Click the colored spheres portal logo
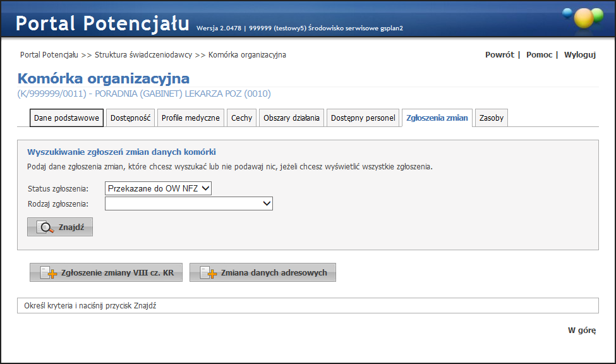Image resolution: width=616 pixels, height=364 pixels. pyautogui.click(x=583, y=18)
